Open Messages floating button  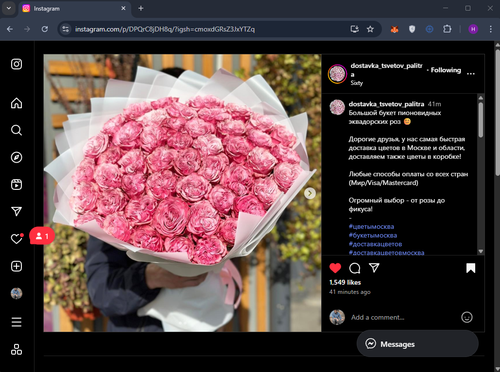coord(418,344)
